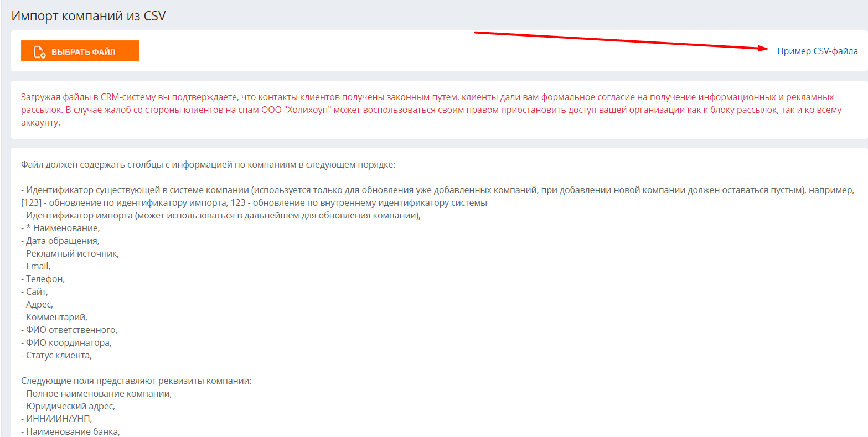
Task: Click the 'Статус клиента' list row
Action: pos(56,355)
